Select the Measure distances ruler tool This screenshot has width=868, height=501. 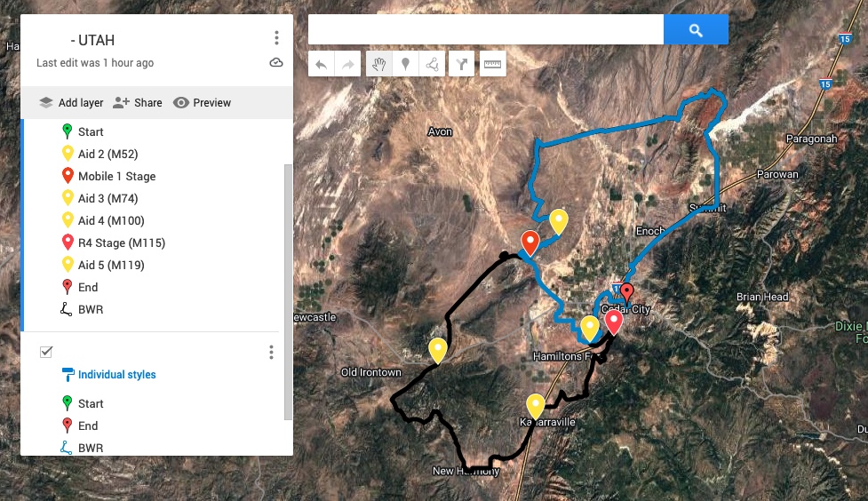click(492, 64)
